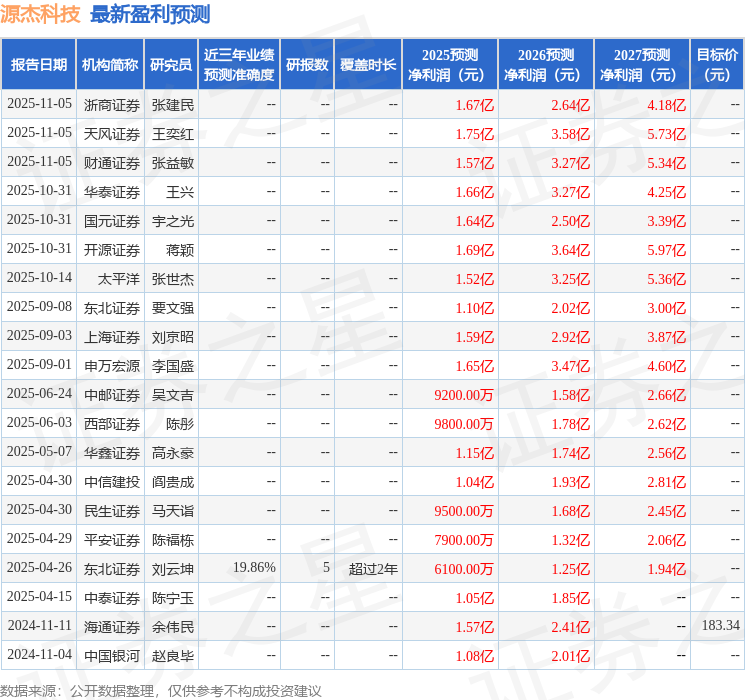Click the 研究员 column header
Viewport: 745px width, 700px height.
pos(171,64)
